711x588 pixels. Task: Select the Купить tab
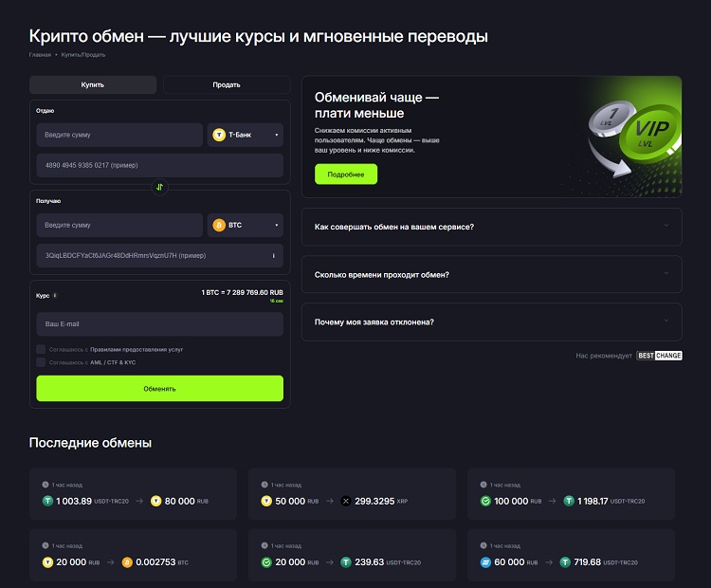[x=93, y=85]
